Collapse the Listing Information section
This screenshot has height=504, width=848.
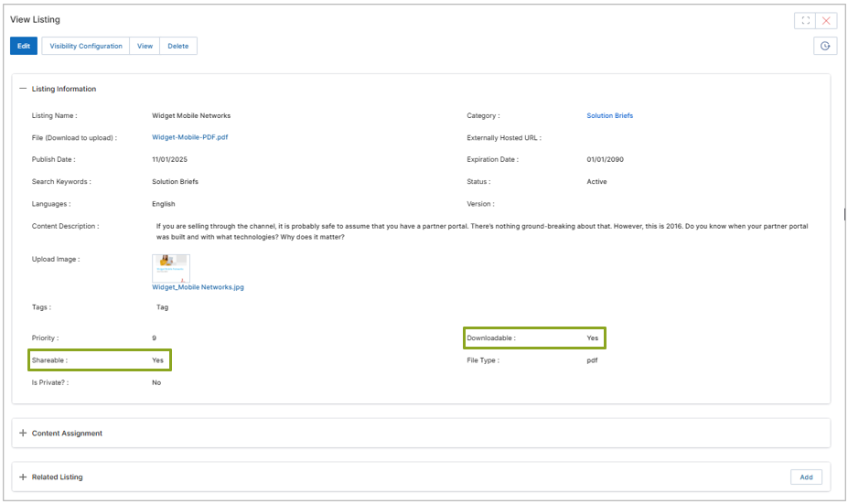(x=23, y=89)
